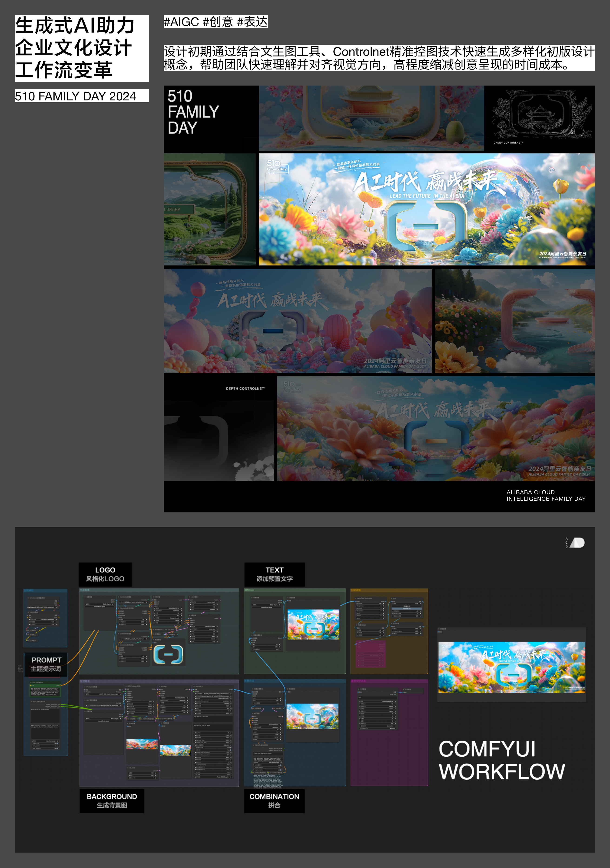Open the large final output banner preview
Viewport: 610px width, 868px height.
point(512,667)
